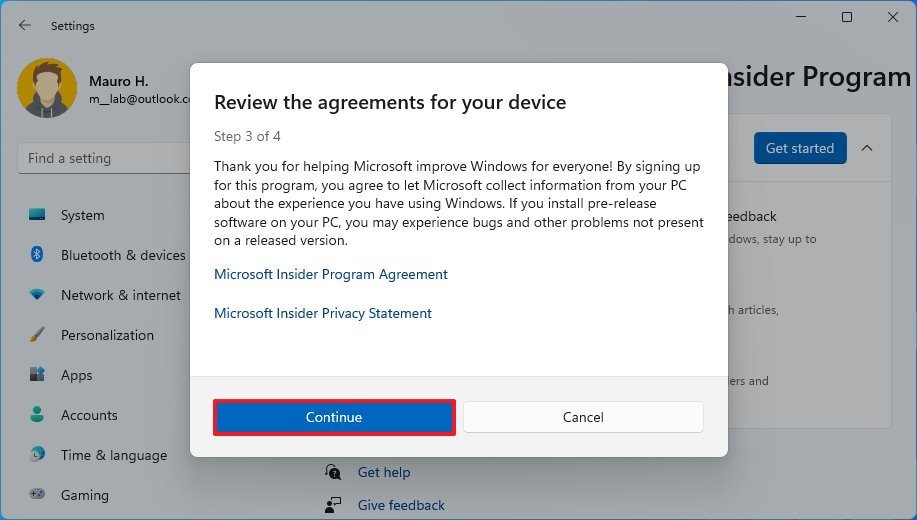The height and width of the screenshot is (520, 917).
Task: Click the Find a setting search box
Action: click(x=104, y=159)
